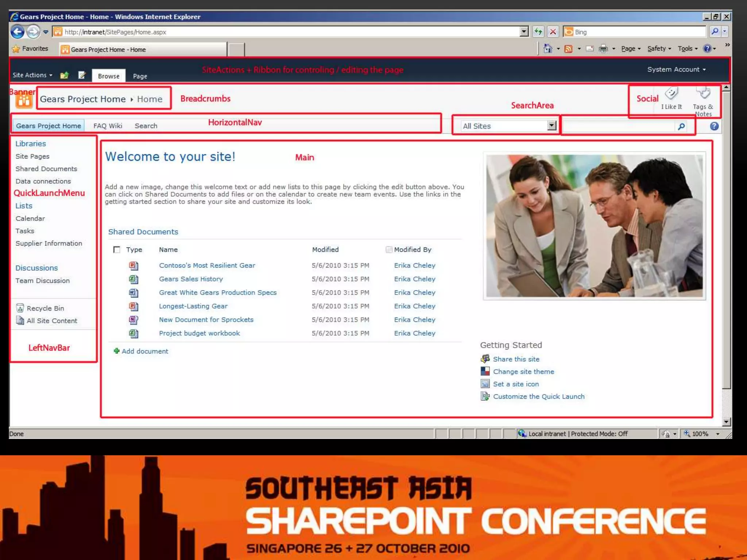The image size is (747, 560).
Task: Switch to the Page ribbon tab
Action: [x=140, y=76]
